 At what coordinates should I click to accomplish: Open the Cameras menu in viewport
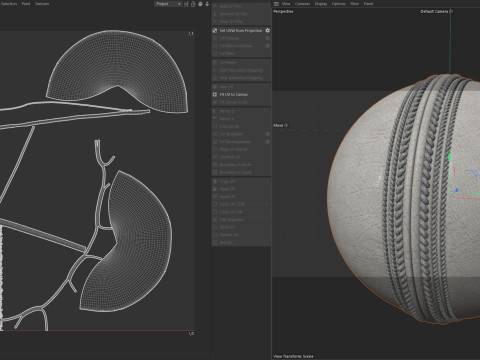click(x=302, y=4)
